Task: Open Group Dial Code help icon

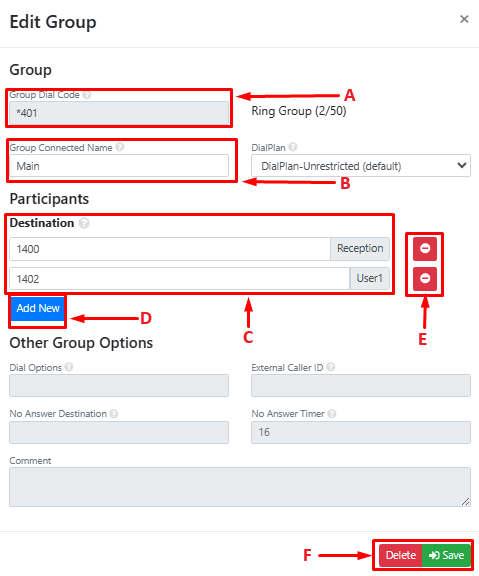Action: (87, 95)
